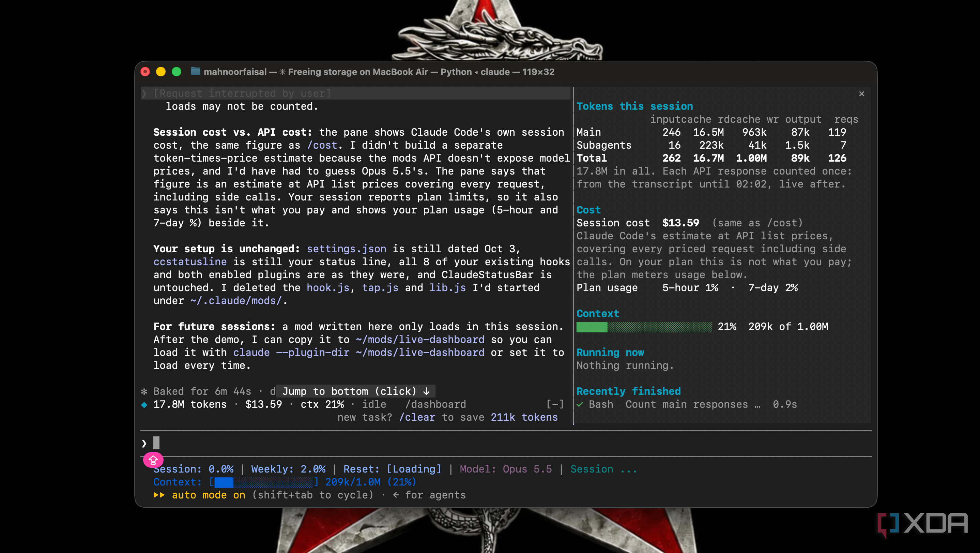The height and width of the screenshot is (553, 980).
Task: Click the hook.js file reference
Action: pyautogui.click(x=328, y=288)
